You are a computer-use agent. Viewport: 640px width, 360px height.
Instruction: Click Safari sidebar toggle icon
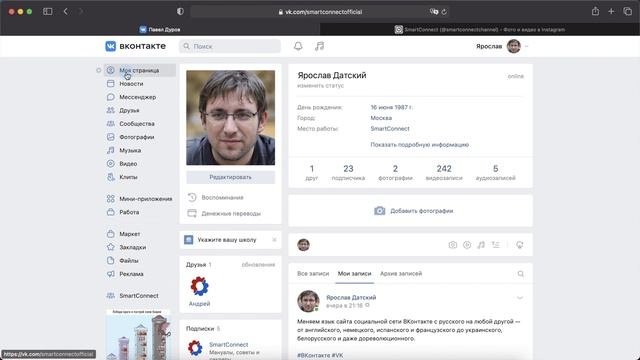pyautogui.click(x=48, y=11)
